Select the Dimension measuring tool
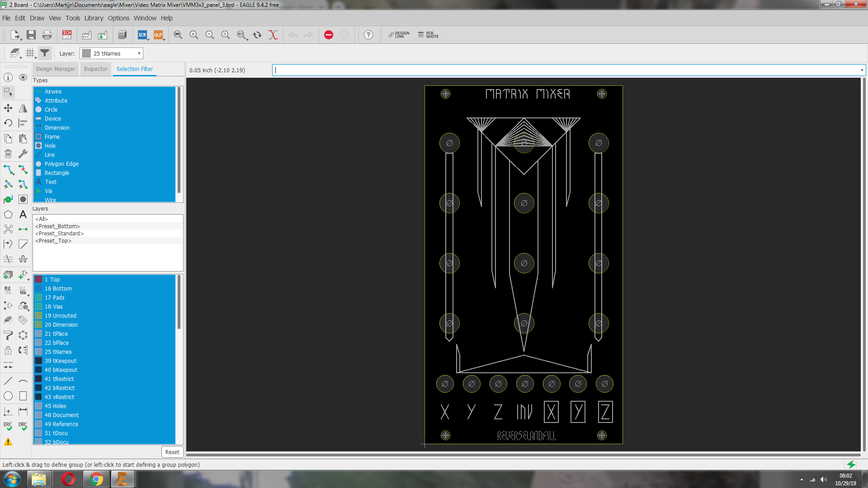The width and height of the screenshot is (868, 488). tap(23, 411)
